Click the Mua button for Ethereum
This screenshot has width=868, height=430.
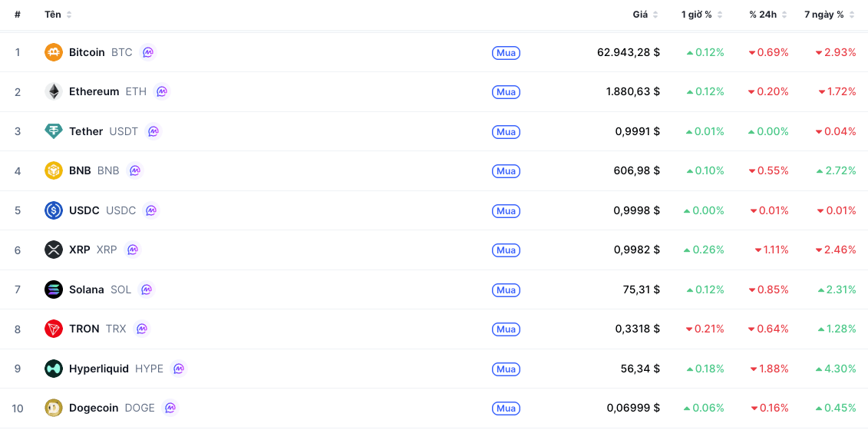point(506,92)
